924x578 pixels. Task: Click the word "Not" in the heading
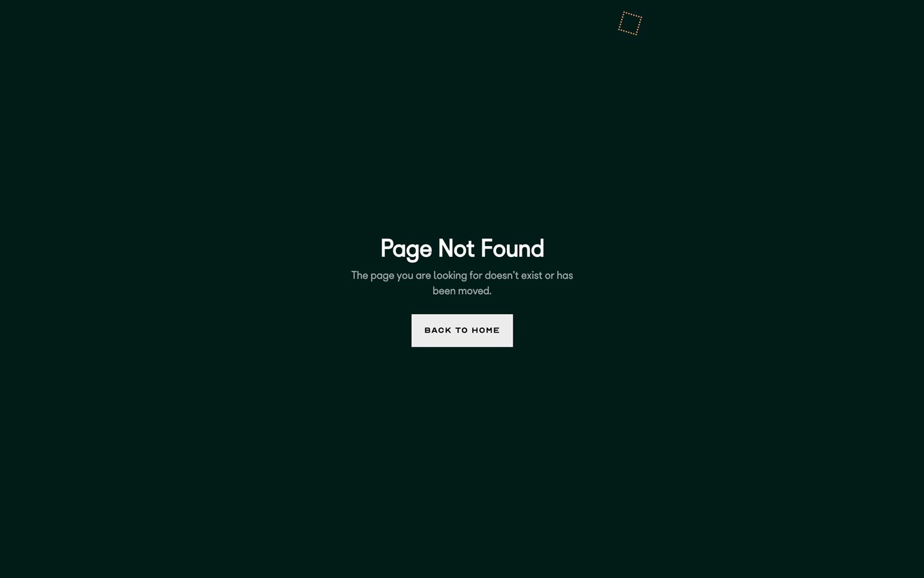[x=456, y=248]
